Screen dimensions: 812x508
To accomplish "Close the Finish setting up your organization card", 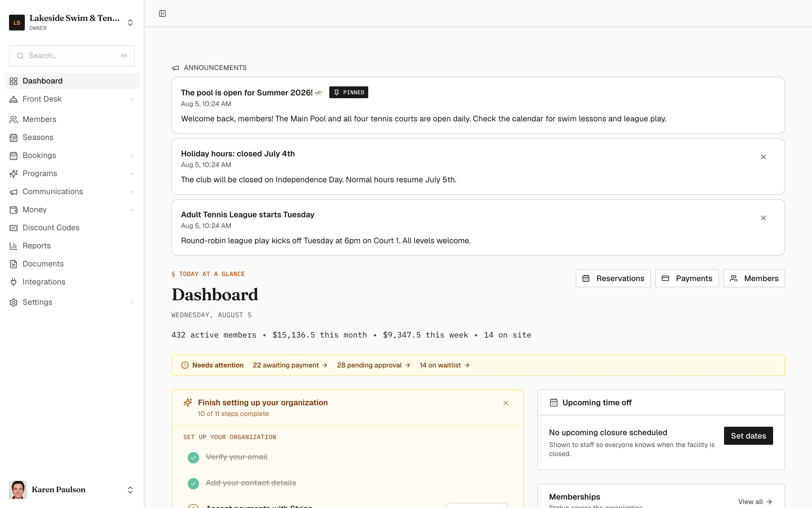I will (x=506, y=403).
